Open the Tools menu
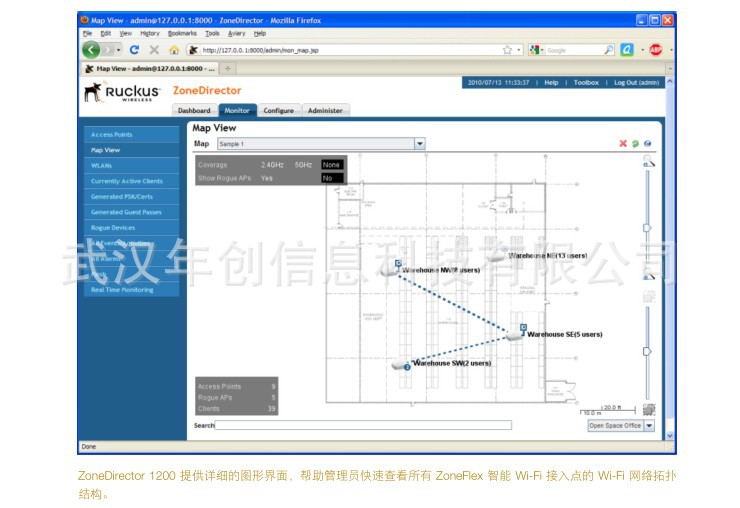The height and width of the screenshot is (508, 740). (x=212, y=34)
